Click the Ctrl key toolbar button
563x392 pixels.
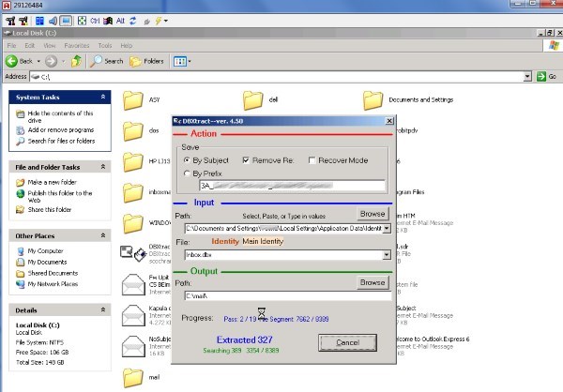coord(95,21)
